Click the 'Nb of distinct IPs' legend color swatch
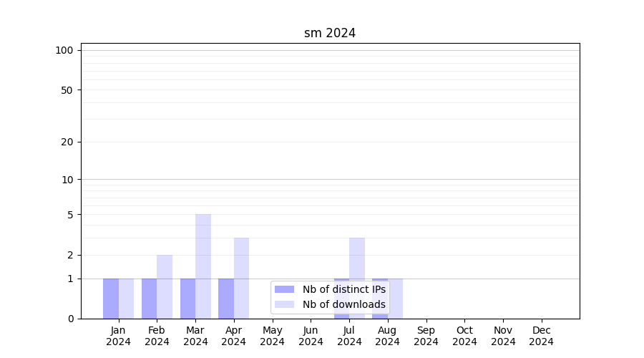This screenshot has height=358, width=644. pos(284,289)
